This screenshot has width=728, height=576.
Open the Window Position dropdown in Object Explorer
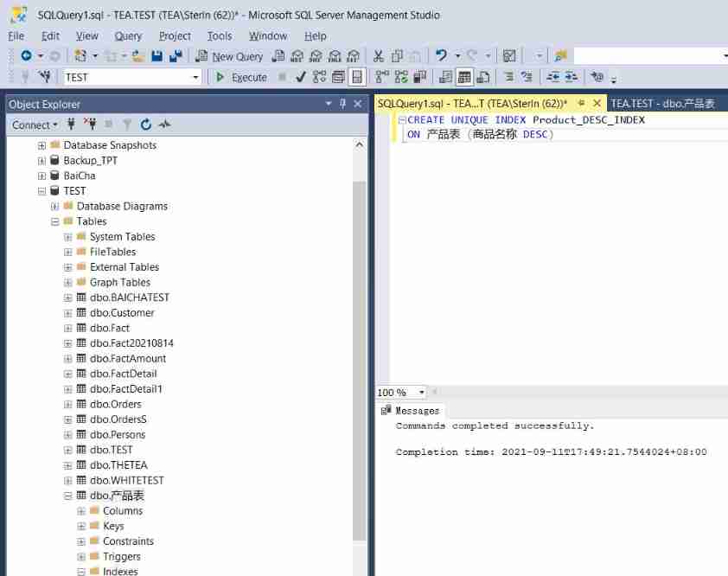point(329,104)
